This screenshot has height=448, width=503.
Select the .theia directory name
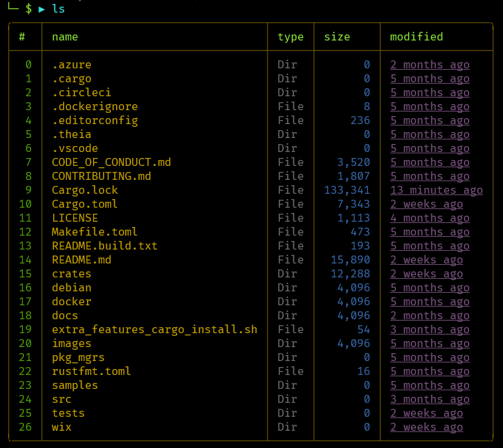click(72, 135)
